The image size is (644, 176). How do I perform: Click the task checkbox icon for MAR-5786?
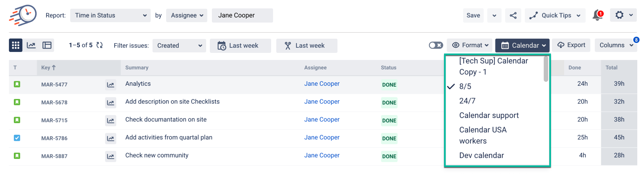tap(17, 138)
